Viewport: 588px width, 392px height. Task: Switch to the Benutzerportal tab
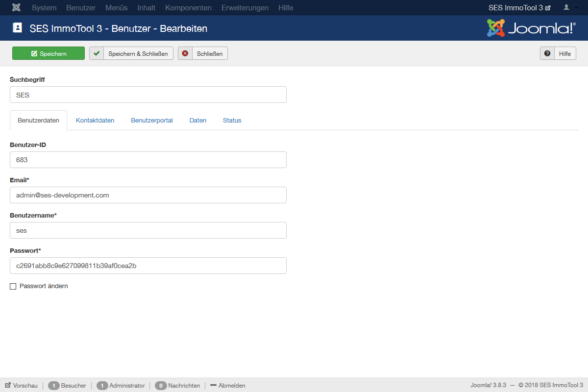click(x=152, y=121)
